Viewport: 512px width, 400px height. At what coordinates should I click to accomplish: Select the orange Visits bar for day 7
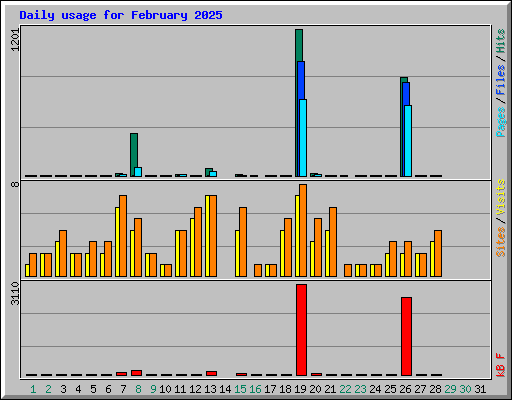[x=123, y=236]
